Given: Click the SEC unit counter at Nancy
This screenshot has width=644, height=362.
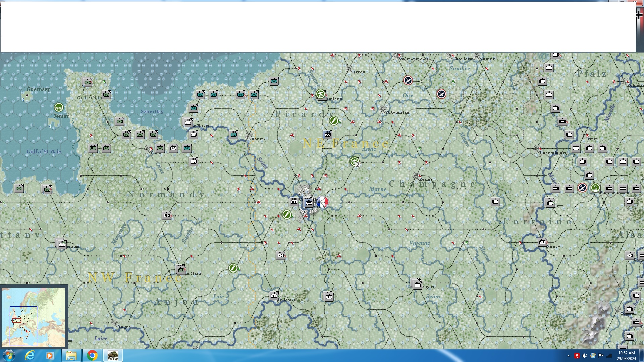Looking at the screenshot, I should [542, 242].
